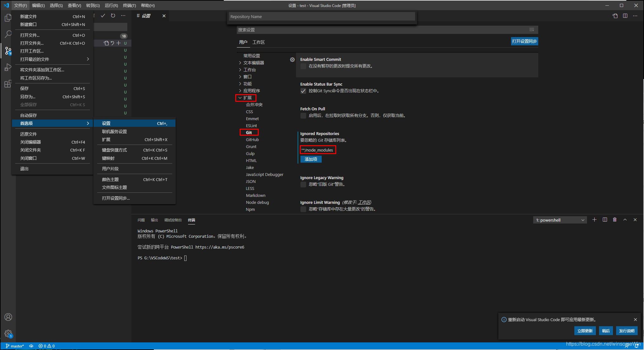Click the Accounts icon in activity bar
Viewport: 644px width, 350px height.
coord(8,317)
